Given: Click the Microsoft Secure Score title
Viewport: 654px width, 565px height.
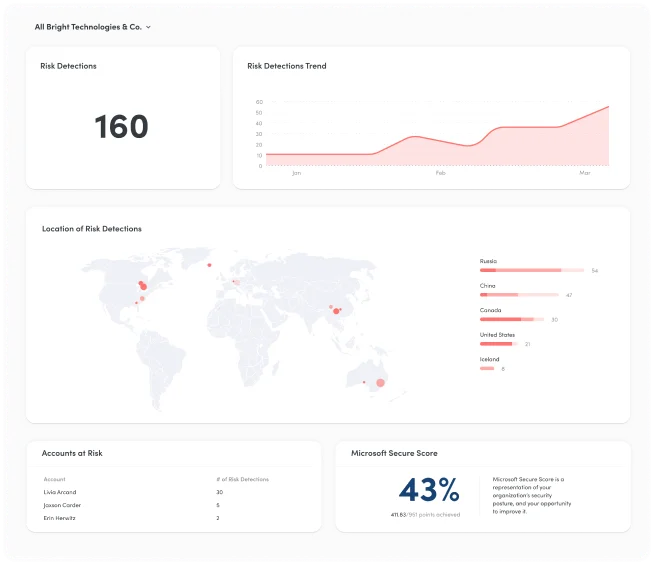Looking at the screenshot, I should click(x=394, y=453).
